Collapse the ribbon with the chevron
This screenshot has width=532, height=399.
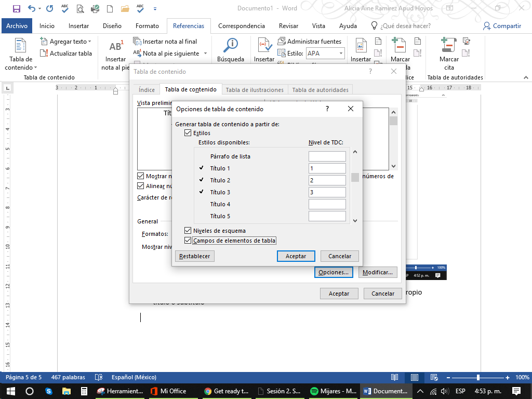pos(526,78)
